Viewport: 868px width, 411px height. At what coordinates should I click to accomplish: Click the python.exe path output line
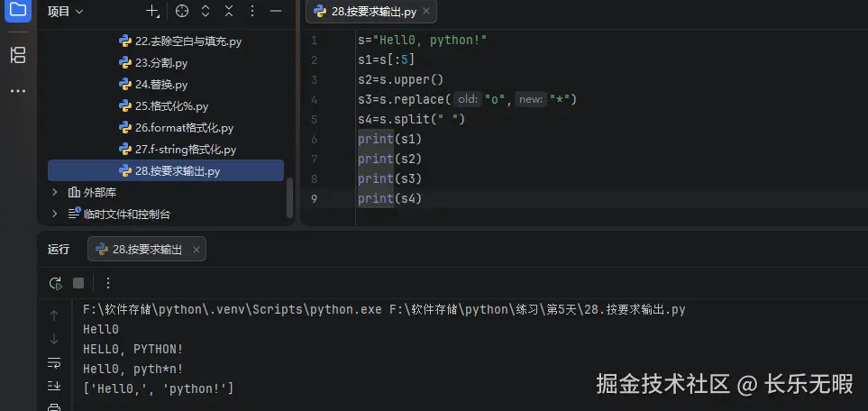[x=384, y=310]
